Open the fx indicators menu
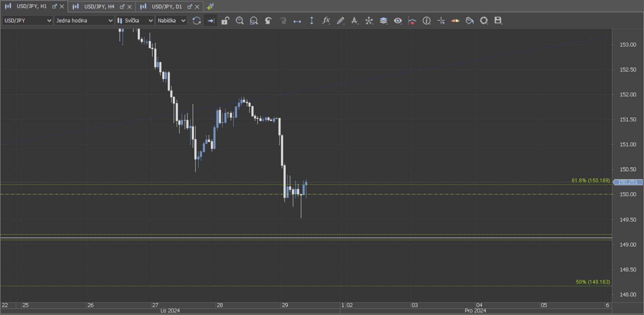 point(326,21)
